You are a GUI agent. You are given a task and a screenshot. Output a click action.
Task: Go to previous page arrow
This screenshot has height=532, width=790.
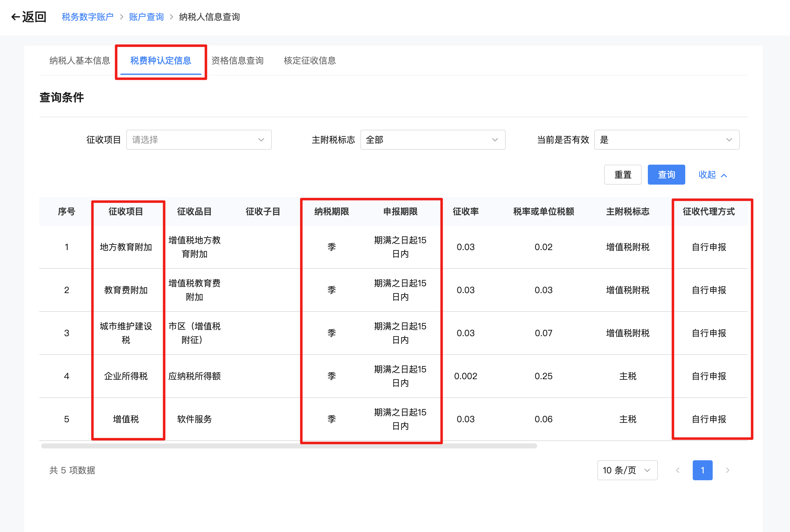(678, 470)
